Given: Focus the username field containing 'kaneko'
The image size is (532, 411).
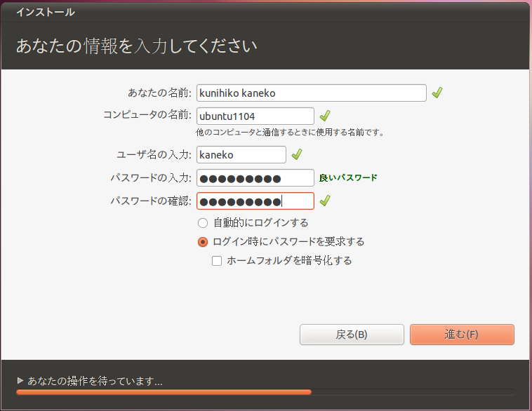Looking at the screenshot, I should pyautogui.click(x=241, y=154).
